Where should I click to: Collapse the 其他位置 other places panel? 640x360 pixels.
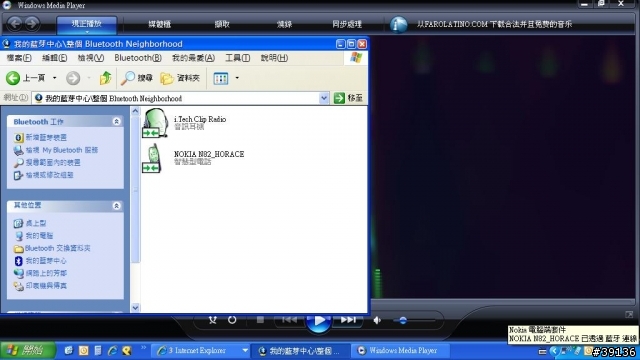[116, 206]
